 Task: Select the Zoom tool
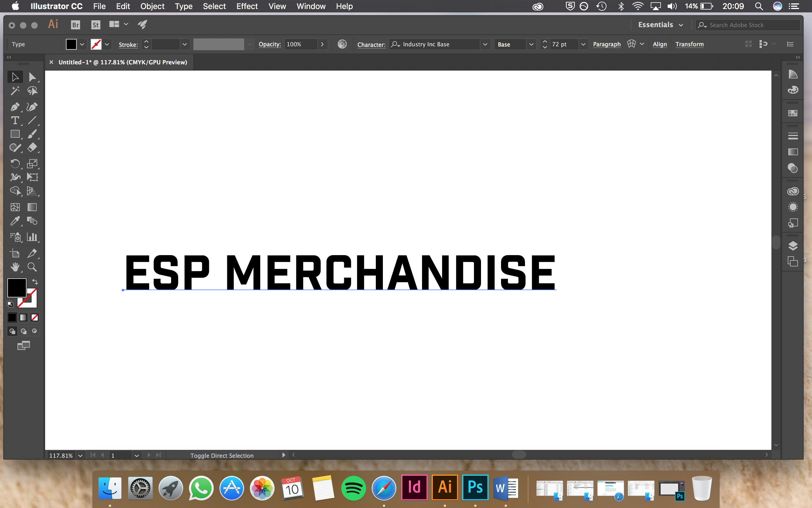pyautogui.click(x=32, y=267)
